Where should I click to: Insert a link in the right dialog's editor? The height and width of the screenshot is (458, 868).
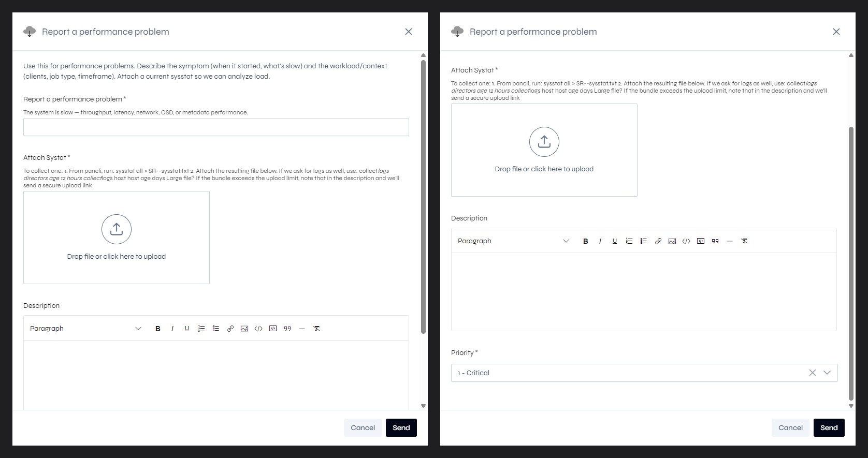click(x=658, y=241)
